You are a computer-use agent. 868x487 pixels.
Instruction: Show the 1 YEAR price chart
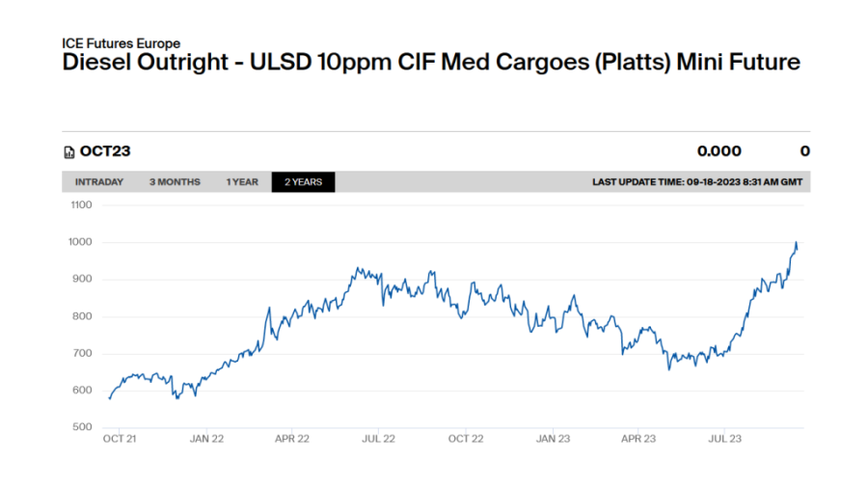(x=242, y=182)
